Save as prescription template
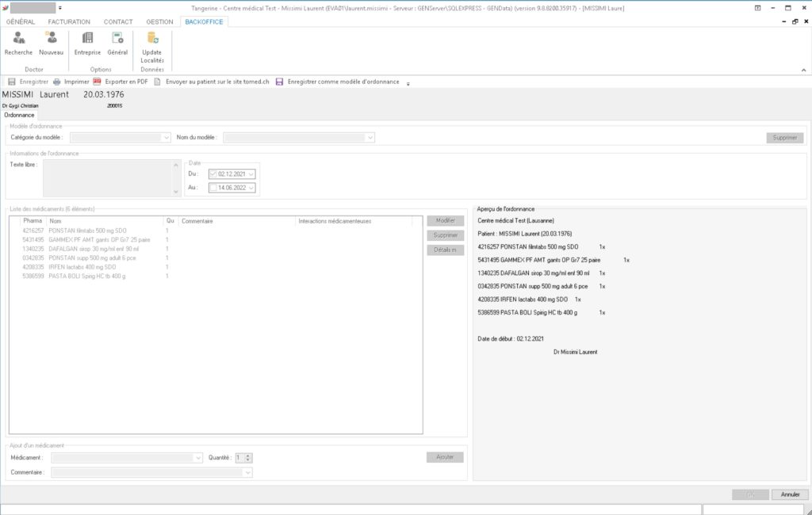Screen dimensions: 812x515 click(337, 82)
